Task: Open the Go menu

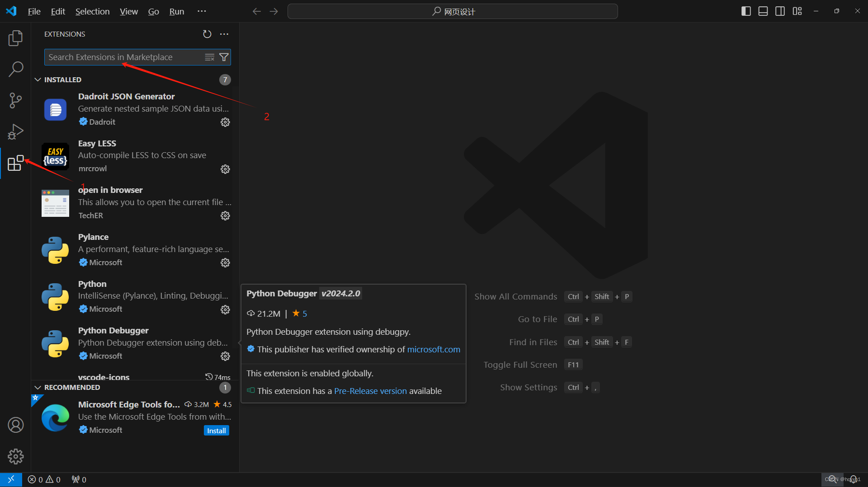Action: click(154, 11)
